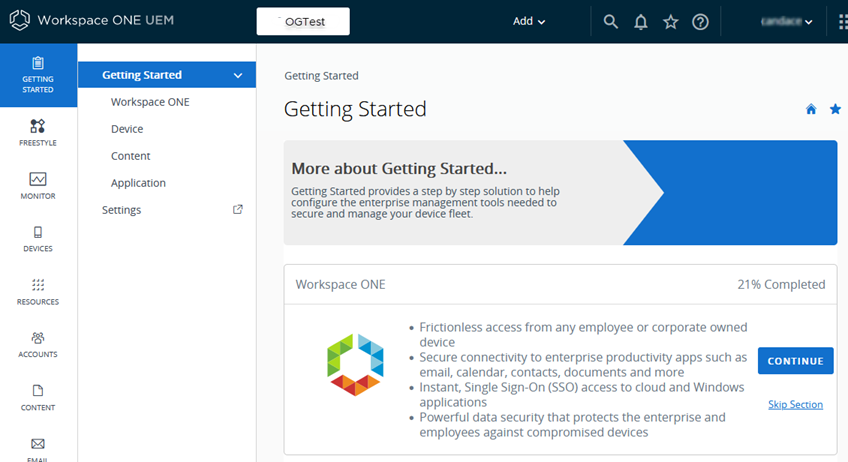848x462 pixels.
Task: Click the Settings external link icon
Action: click(237, 209)
